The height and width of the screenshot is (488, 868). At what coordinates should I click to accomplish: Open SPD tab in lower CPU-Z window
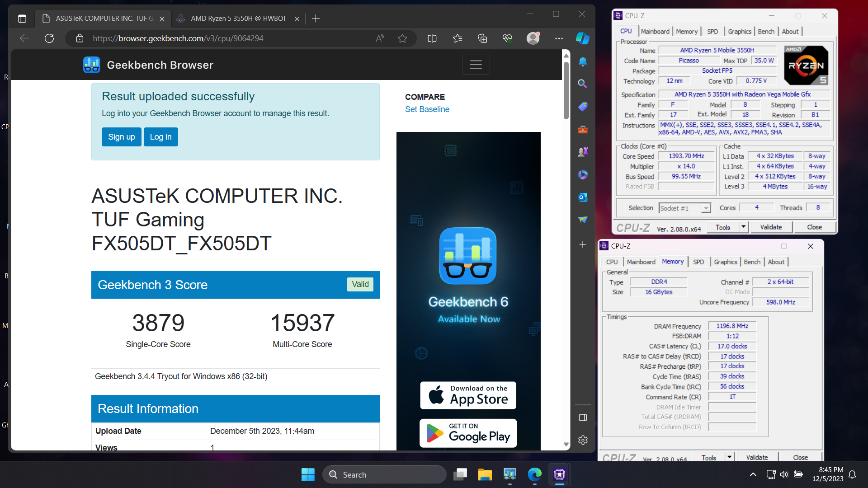point(698,262)
